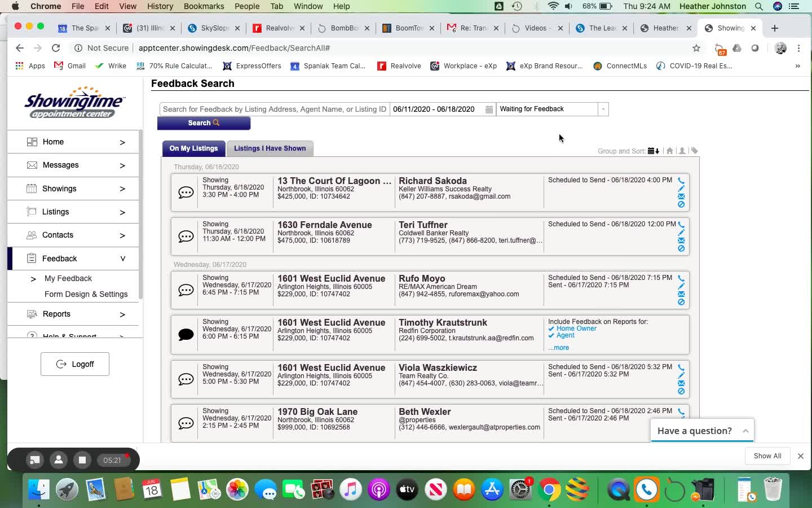The height and width of the screenshot is (508, 812).
Task: Click cancel icon on Rufo Moyo row
Action: [681, 302]
